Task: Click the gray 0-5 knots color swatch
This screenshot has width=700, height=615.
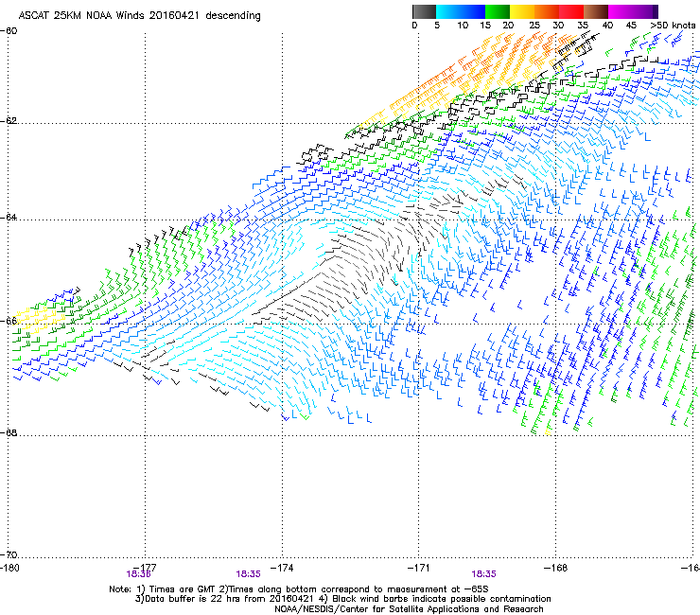Action: (424, 11)
